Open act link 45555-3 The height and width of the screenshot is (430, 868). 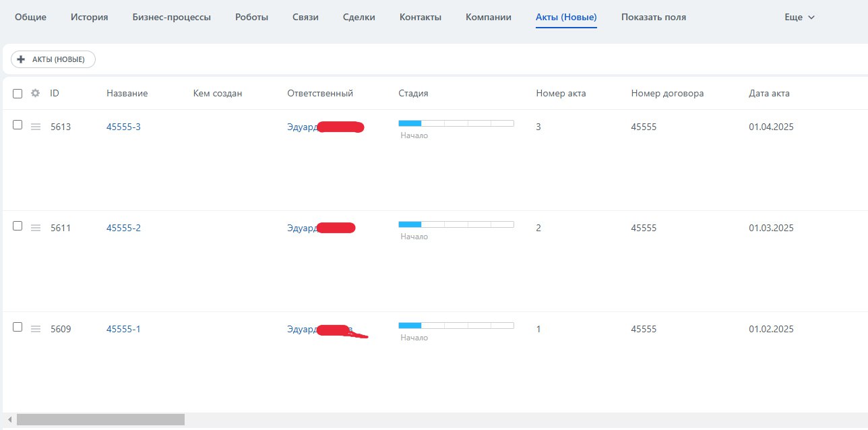123,127
